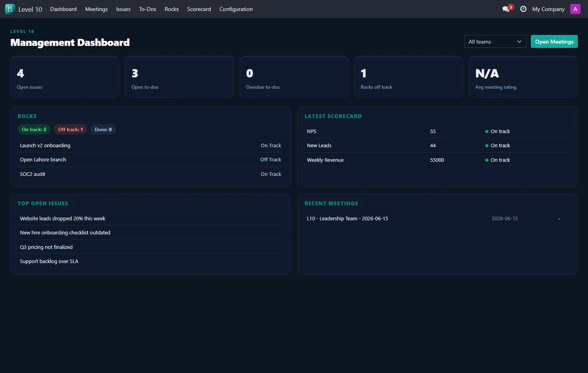The height and width of the screenshot is (373, 588).
Task: Open issue "Q3 pricing not finalized"
Action: [x=150, y=247]
